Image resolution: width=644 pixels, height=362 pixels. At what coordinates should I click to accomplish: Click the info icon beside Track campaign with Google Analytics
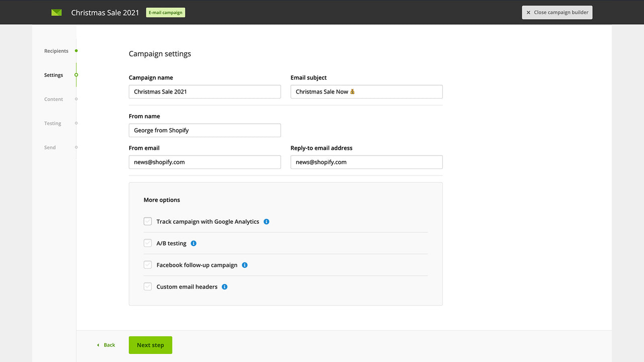(267, 221)
